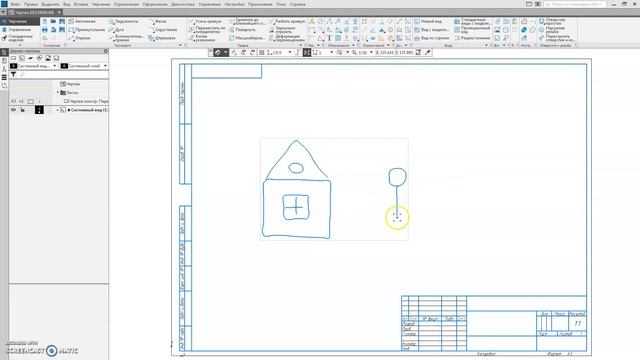Click Проекционный вид button
The image size is (640, 360).
[x=472, y=30]
